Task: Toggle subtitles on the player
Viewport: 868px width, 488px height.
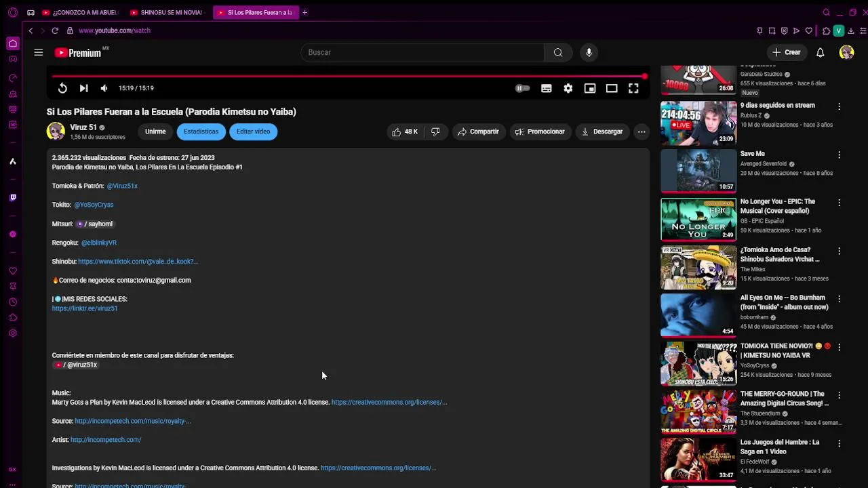Action: coord(546,88)
